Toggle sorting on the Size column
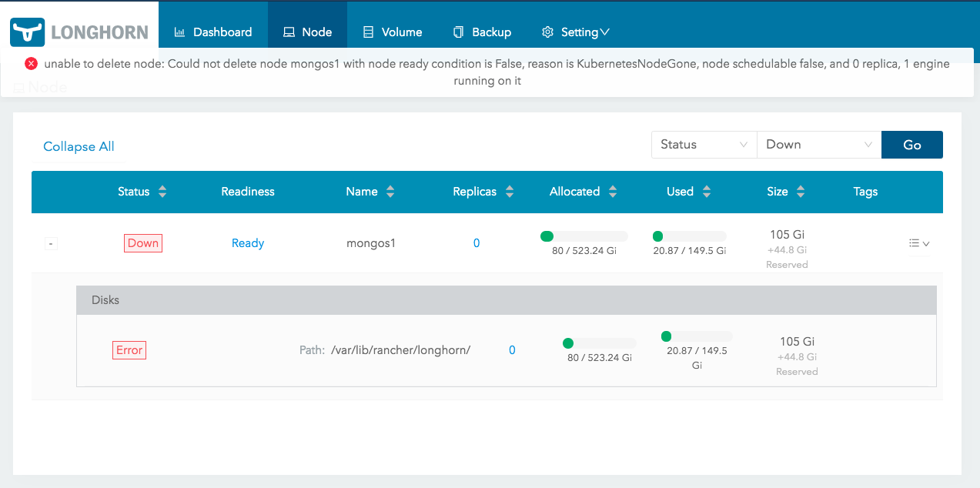 [x=802, y=192]
